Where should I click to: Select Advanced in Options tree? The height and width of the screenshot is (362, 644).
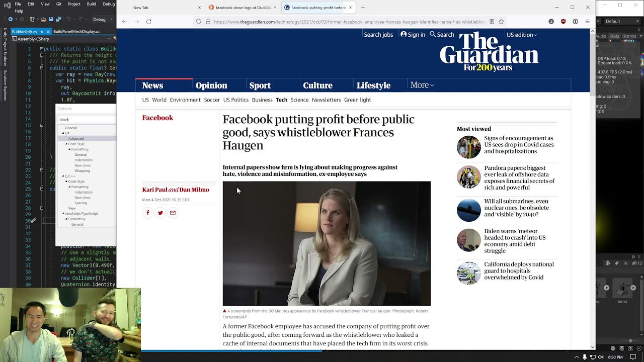click(x=76, y=138)
